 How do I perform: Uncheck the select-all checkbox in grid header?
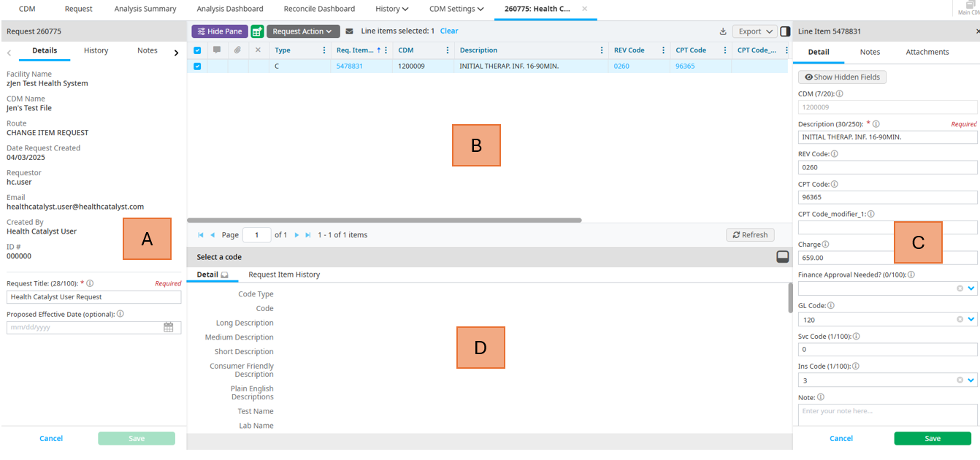click(x=197, y=50)
